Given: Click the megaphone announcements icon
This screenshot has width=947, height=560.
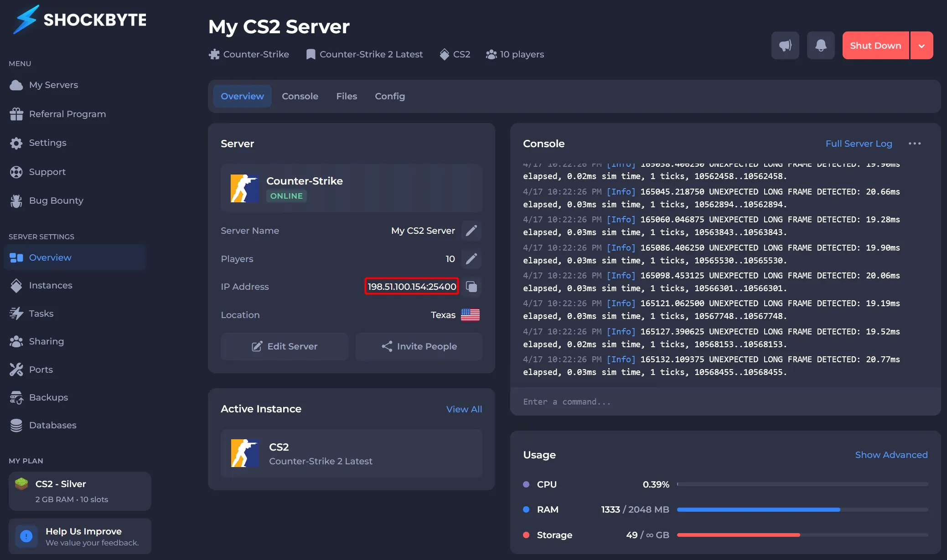Looking at the screenshot, I should pos(785,45).
